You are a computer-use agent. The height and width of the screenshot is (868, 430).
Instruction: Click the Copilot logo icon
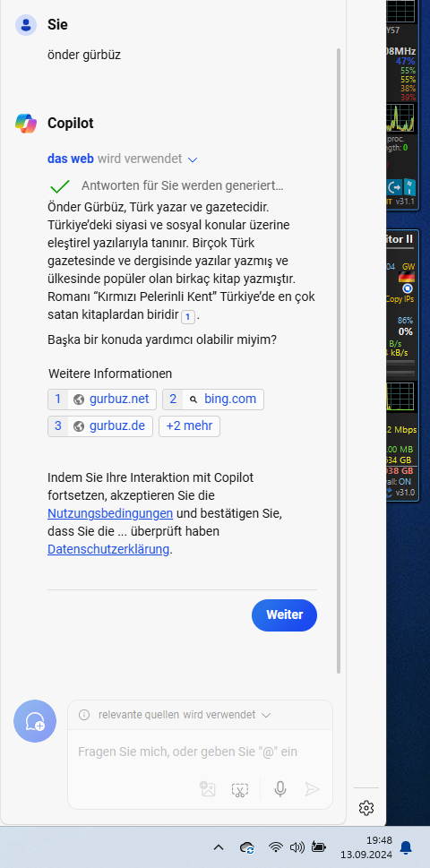(x=25, y=123)
